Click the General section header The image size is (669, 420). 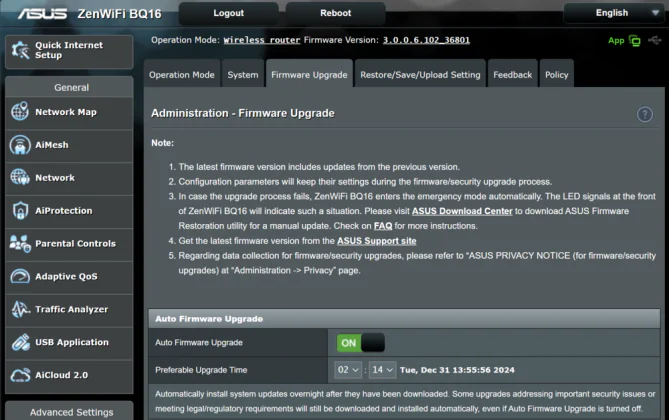[x=69, y=87]
